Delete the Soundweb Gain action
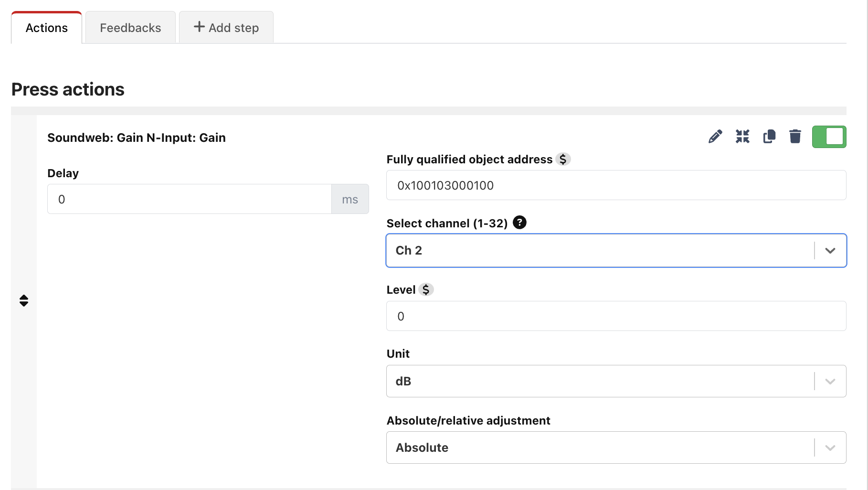This screenshot has height=490, width=868. (795, 137)
